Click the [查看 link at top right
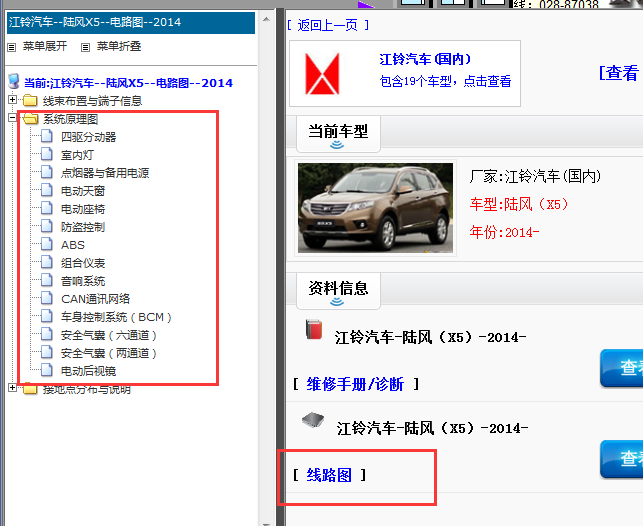The width and height of the screenshot is (643, 526). tap(619, 73)
